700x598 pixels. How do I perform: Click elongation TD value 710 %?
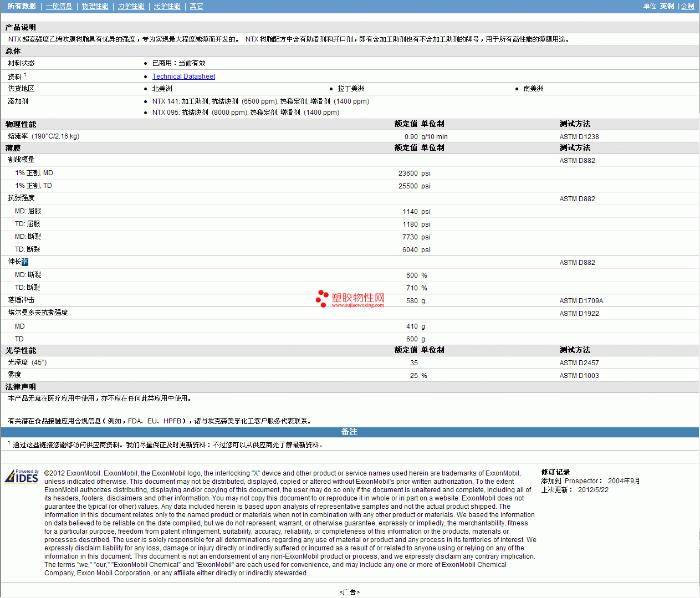tap(416, 288)
